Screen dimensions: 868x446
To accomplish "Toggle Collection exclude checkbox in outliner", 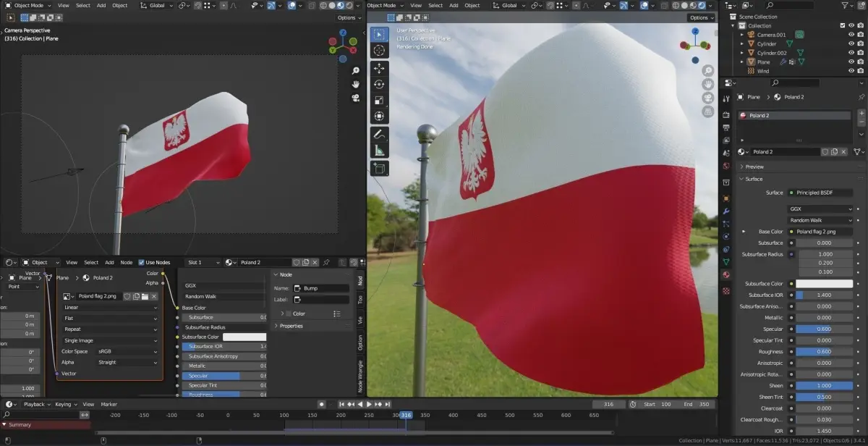I will click(842, 26).
